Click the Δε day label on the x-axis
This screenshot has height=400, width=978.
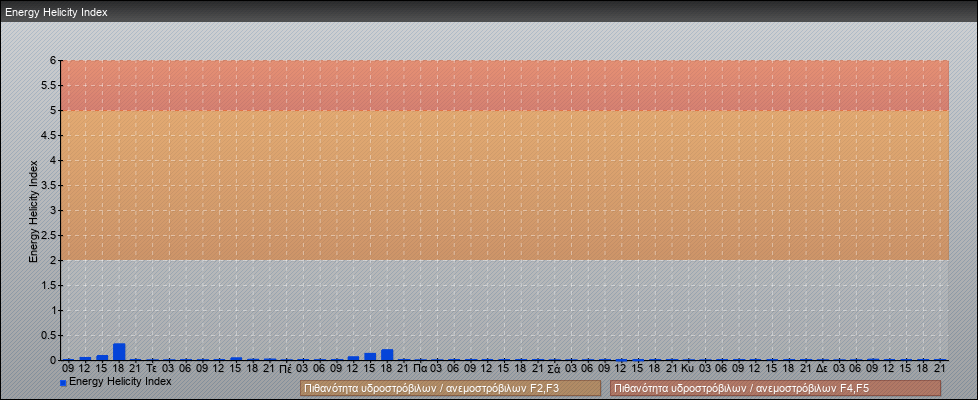coord(821,369)
